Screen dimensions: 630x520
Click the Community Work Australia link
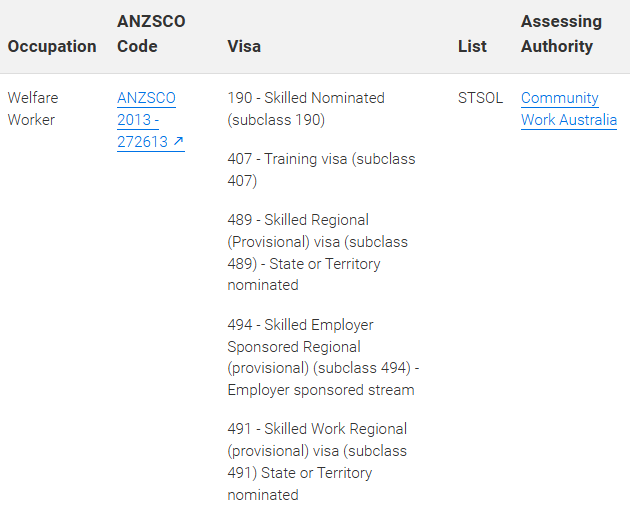tap(568, 109)
